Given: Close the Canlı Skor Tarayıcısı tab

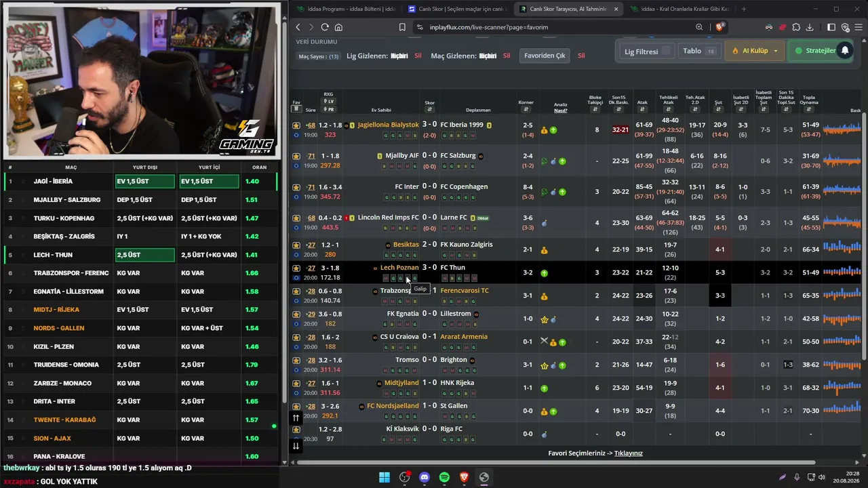Looking at the screenshot, I should (x=616, y=9).
